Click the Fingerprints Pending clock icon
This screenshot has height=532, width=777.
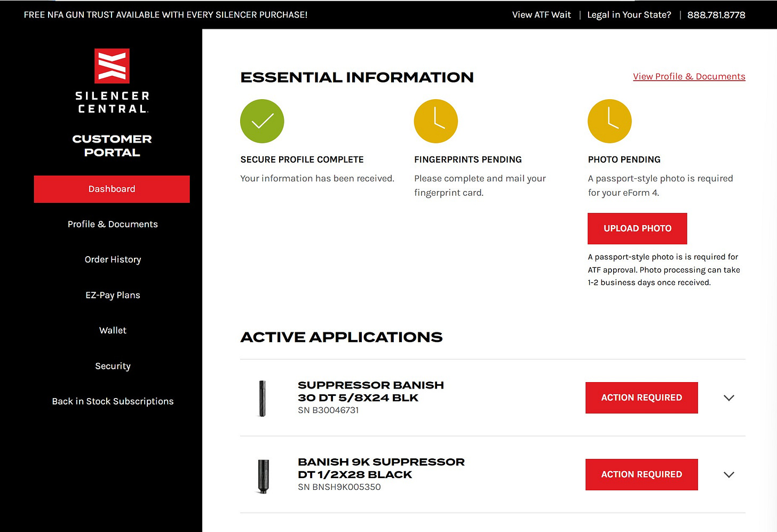tap(436, 121)
